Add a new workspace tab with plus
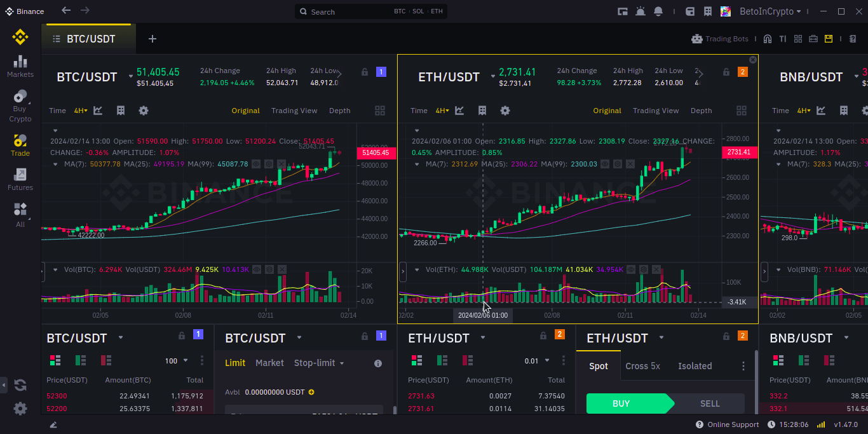868x434 pixels. [x=153, y=39]
